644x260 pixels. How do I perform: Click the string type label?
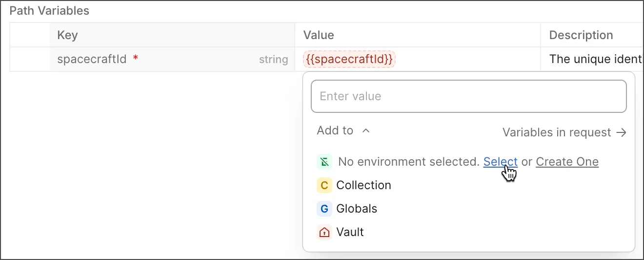pos(273,60)
